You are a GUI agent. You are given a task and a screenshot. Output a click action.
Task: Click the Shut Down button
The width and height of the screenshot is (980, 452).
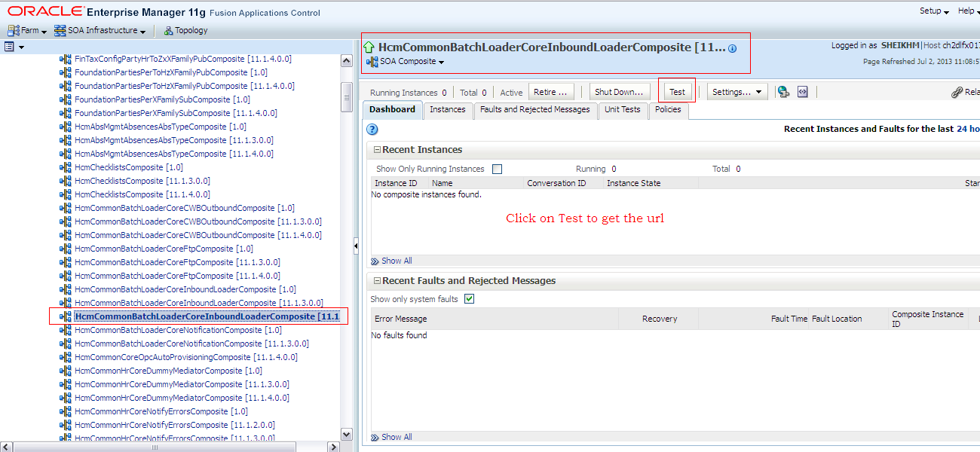[618, 91]
